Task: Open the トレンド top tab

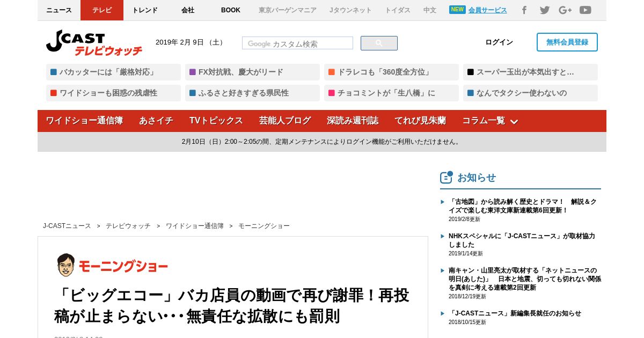Action: [x=145, y=10]
